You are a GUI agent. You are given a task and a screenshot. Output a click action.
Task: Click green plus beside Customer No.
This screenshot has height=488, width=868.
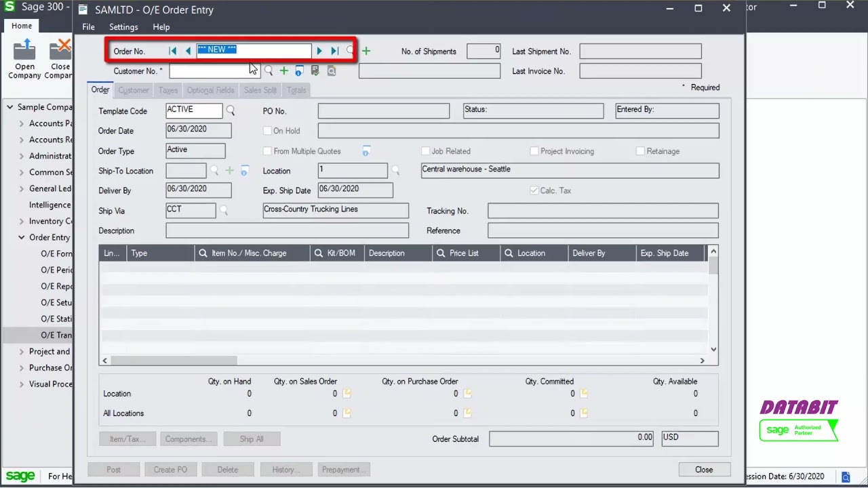[283, 70]
